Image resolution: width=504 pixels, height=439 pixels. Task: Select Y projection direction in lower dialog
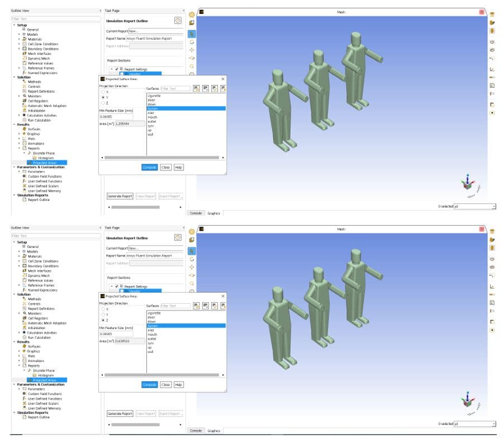click(x=103, y=315)
